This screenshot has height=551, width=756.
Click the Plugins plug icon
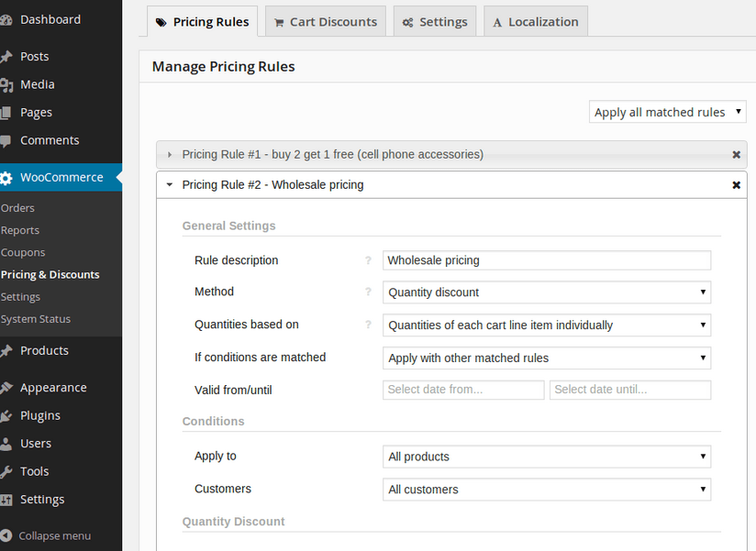6,415
